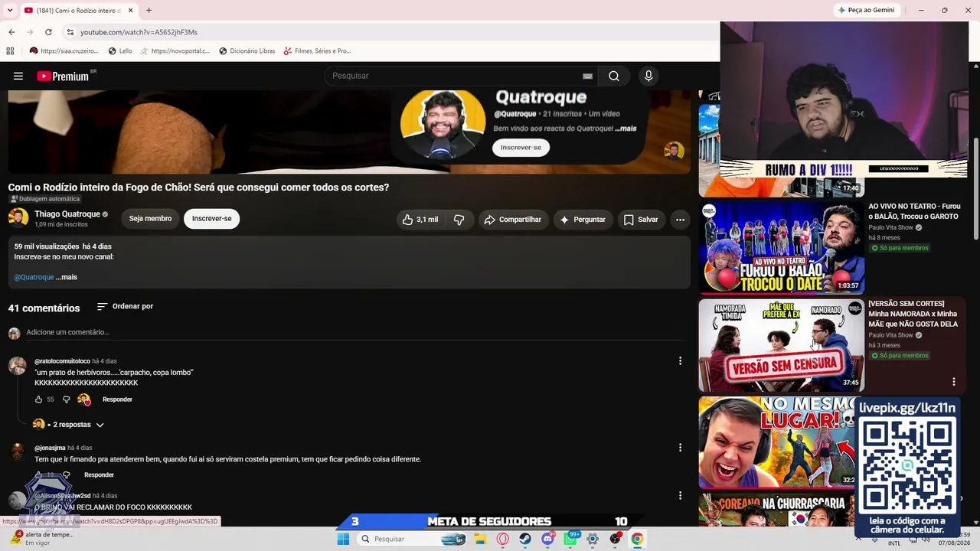Viewport: 980px width, 551px height.
Task: Dislike the Thiago Quatroque video
Action: (459, 220)
